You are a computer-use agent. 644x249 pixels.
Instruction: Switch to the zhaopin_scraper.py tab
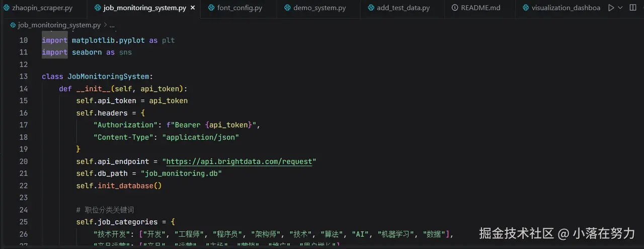38,8
